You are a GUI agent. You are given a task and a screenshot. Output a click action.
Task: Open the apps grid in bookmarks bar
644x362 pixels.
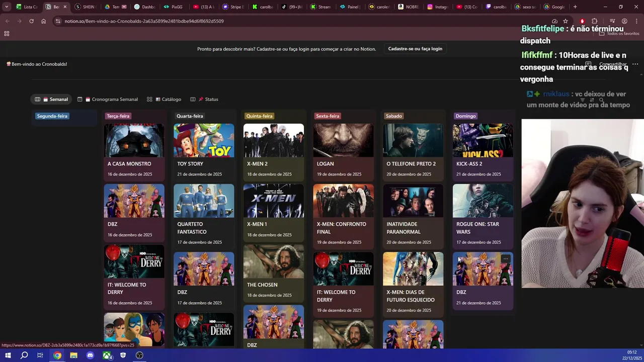tap(7, 34)
